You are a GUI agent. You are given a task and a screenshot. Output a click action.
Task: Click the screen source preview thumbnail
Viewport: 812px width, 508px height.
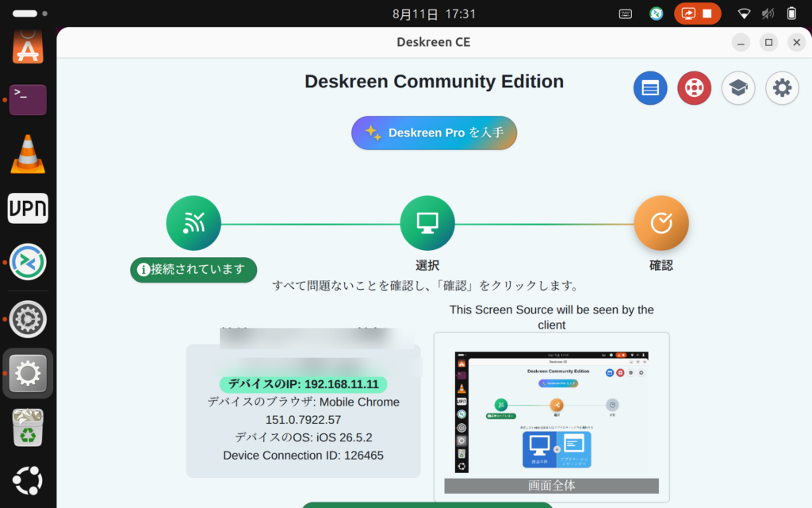pyautogui.click(x=552, y=412)
